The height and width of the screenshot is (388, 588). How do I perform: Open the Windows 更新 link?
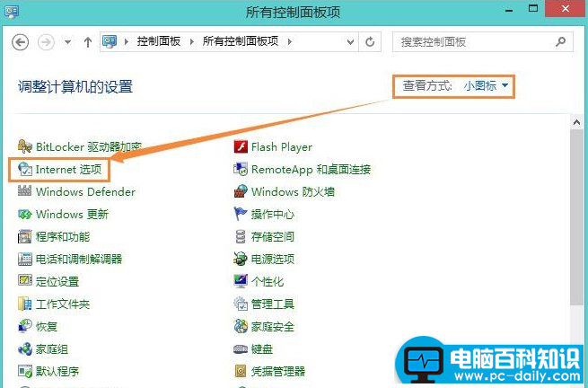pyautogui.click(x=73, y=215)
